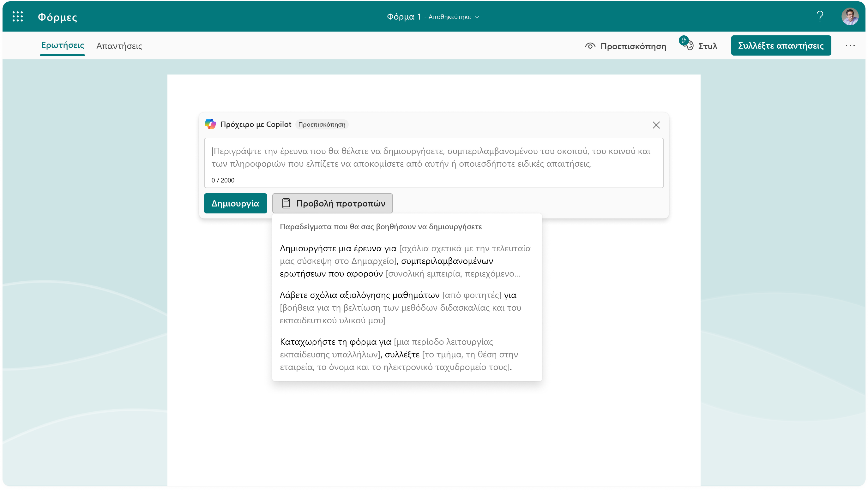Viewport: 868px width, 490px height.
Task: Click the help question mark icon
Action: coord(820,16)
